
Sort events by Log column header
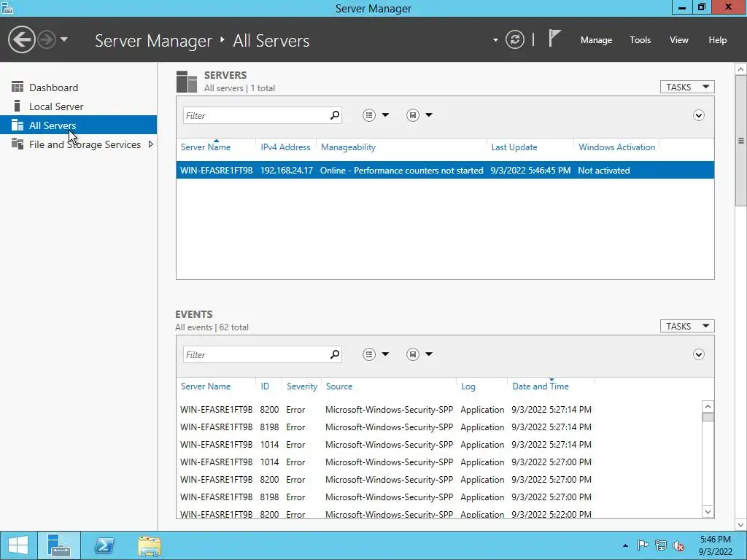click(468, 386)
